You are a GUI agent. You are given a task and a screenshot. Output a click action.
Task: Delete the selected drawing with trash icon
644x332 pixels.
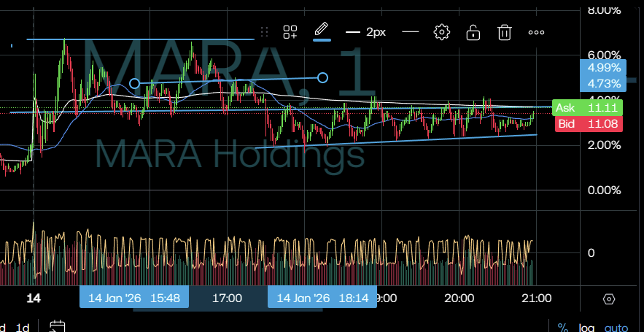pos(504,32)
